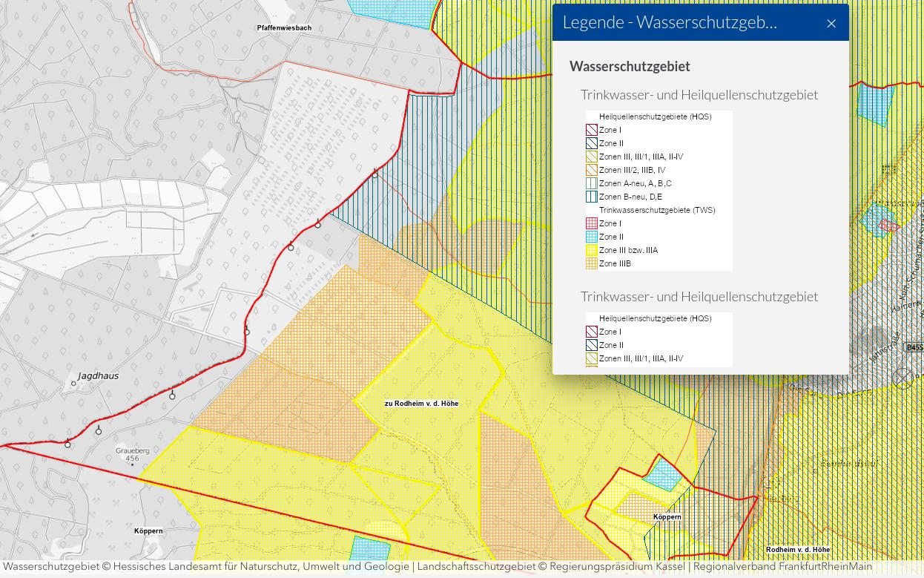Click the Zonen B-neu, D,E legend symbol
The height and width of the screenshot is (578, 924).
(591, 197)
